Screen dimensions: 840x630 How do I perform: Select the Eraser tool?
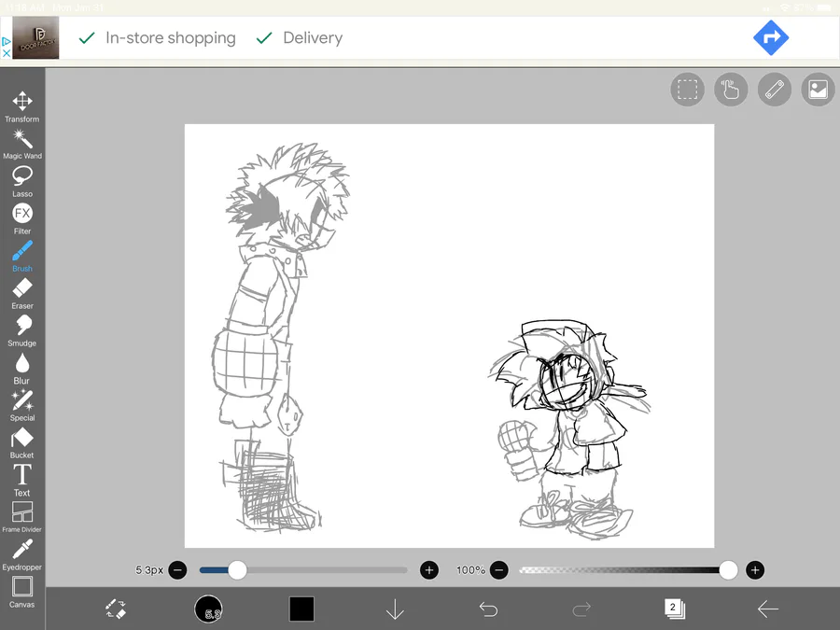point(22,294)
